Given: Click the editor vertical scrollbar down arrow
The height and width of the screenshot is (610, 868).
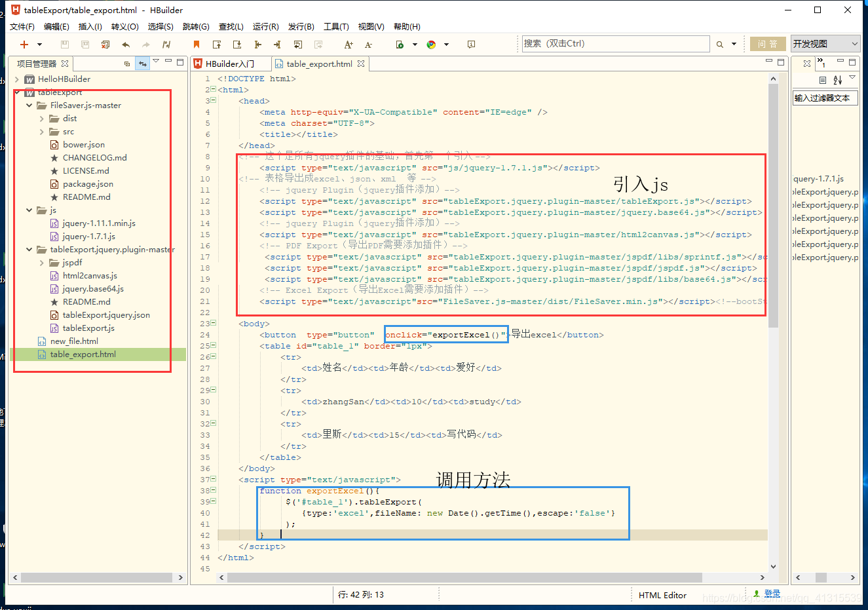Looking at the screenshot, I should 773,566.
